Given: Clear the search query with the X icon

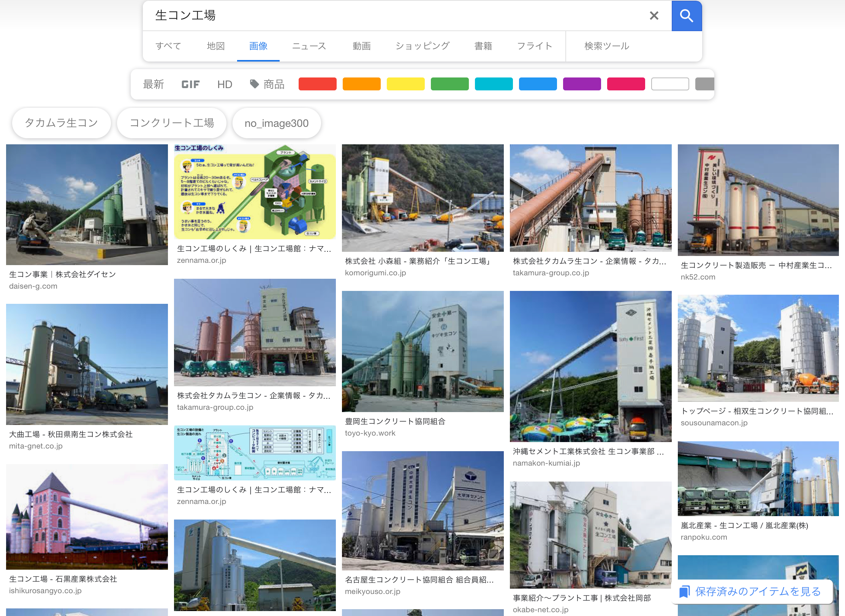Looking at the screenshot, I should click(x=654, y=16).
